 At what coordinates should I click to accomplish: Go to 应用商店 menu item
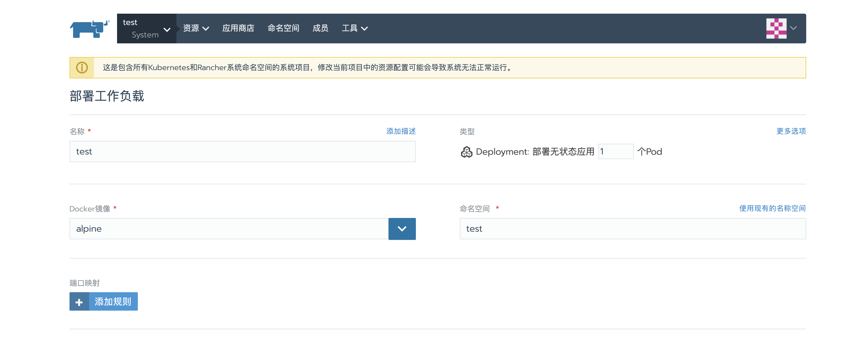tap(238, 28)
